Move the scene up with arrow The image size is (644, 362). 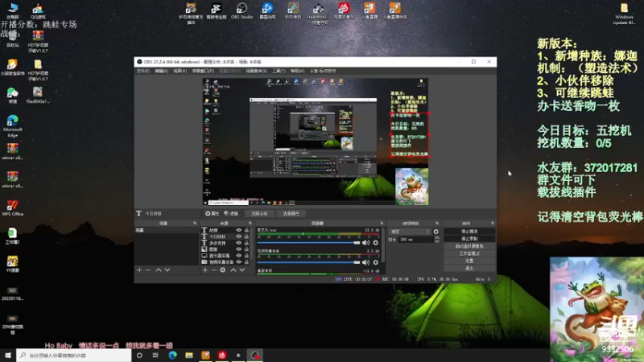[159, 270]
